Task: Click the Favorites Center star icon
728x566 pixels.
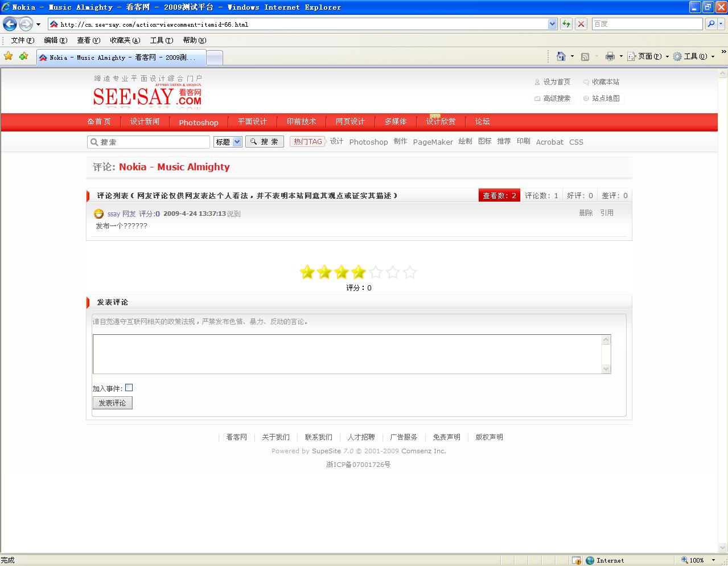Action: (8, 56)
